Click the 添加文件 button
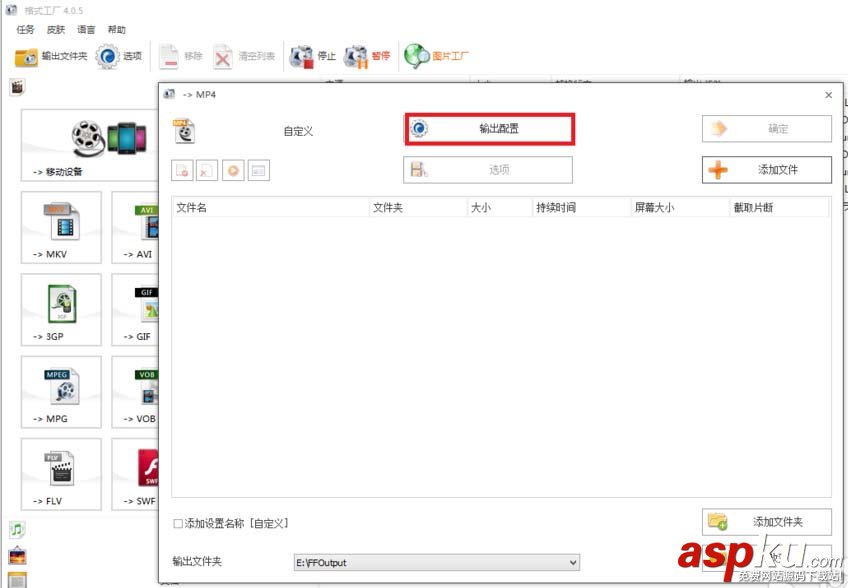 pyautogui.click(x=767, y=170)
